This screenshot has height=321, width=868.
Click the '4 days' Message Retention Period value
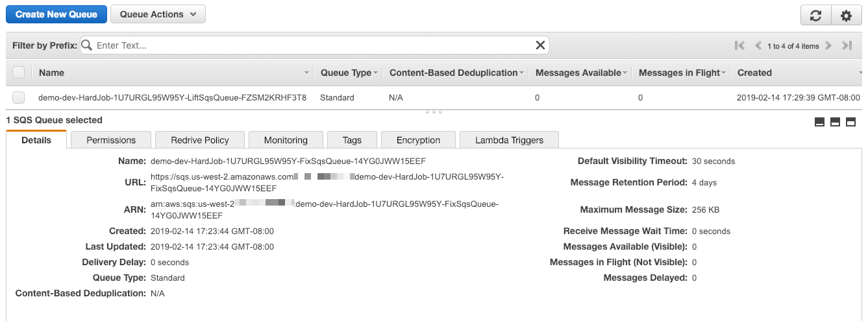(x=704, y=182)
